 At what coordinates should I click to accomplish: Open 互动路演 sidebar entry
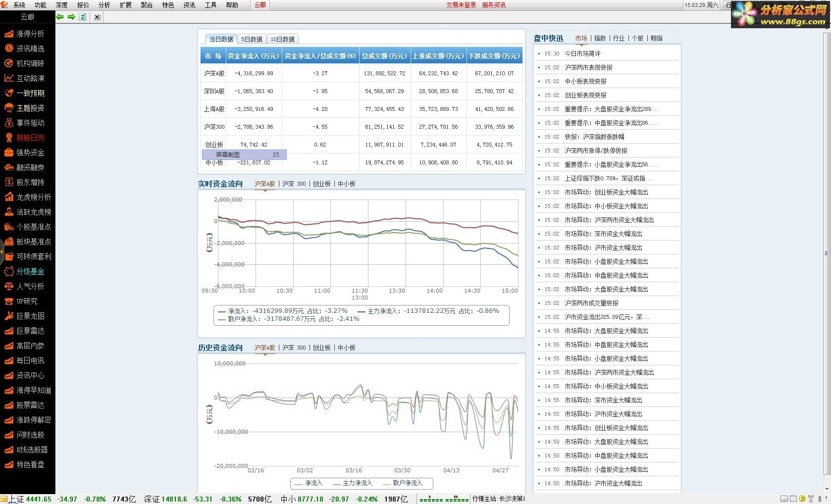click(25, 78)
